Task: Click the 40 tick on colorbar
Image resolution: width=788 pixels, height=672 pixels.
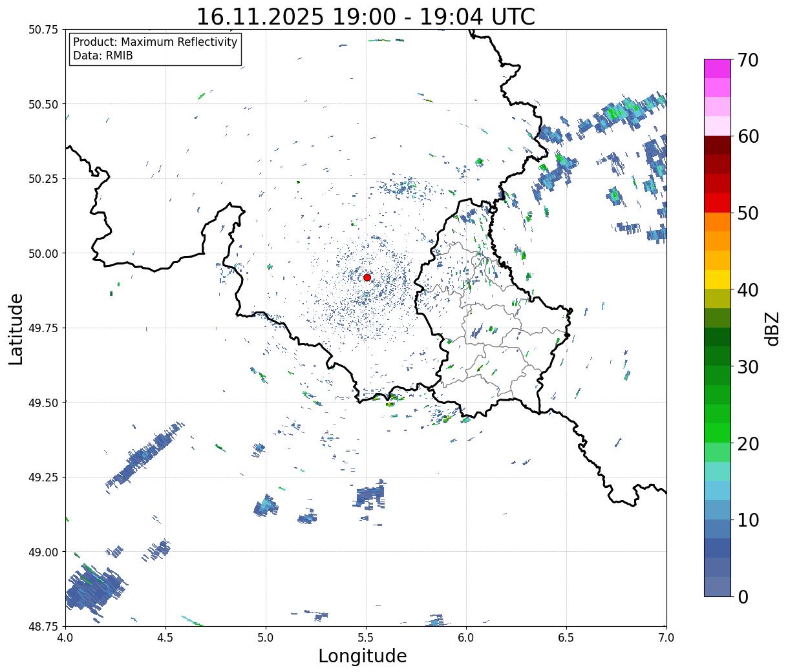Action: pyautogui.click(x=747, y=290)
